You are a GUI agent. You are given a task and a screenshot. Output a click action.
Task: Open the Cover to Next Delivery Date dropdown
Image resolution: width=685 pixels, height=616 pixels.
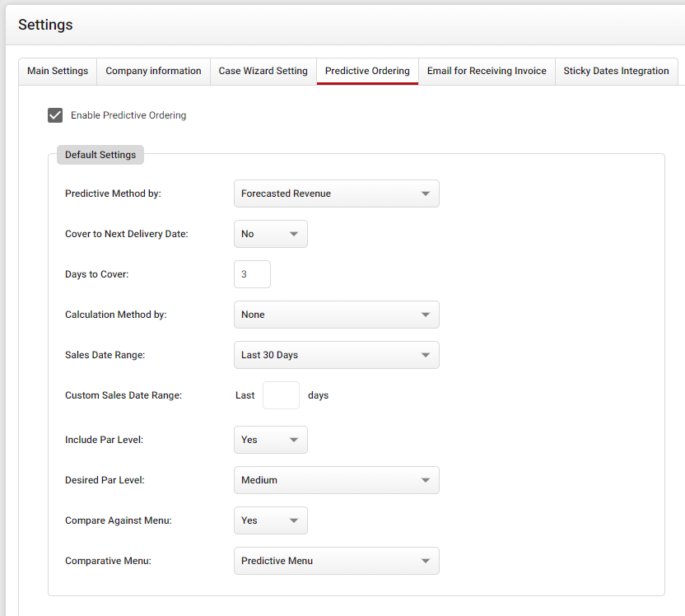[270, 233]
